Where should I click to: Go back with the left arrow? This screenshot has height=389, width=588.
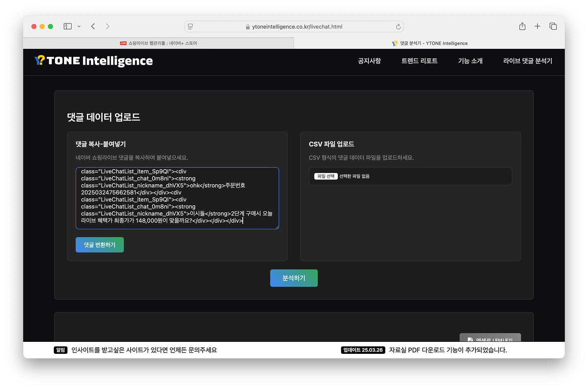(93, 26)
